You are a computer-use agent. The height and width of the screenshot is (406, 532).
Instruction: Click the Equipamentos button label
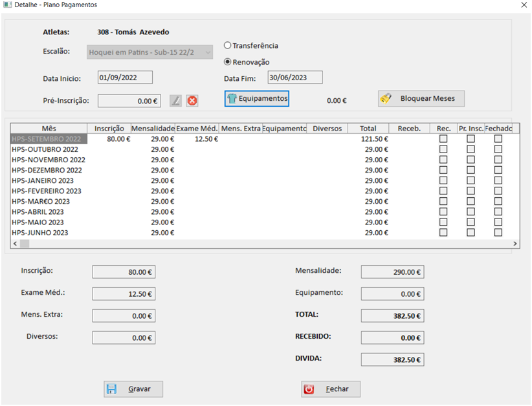point(263,98)
